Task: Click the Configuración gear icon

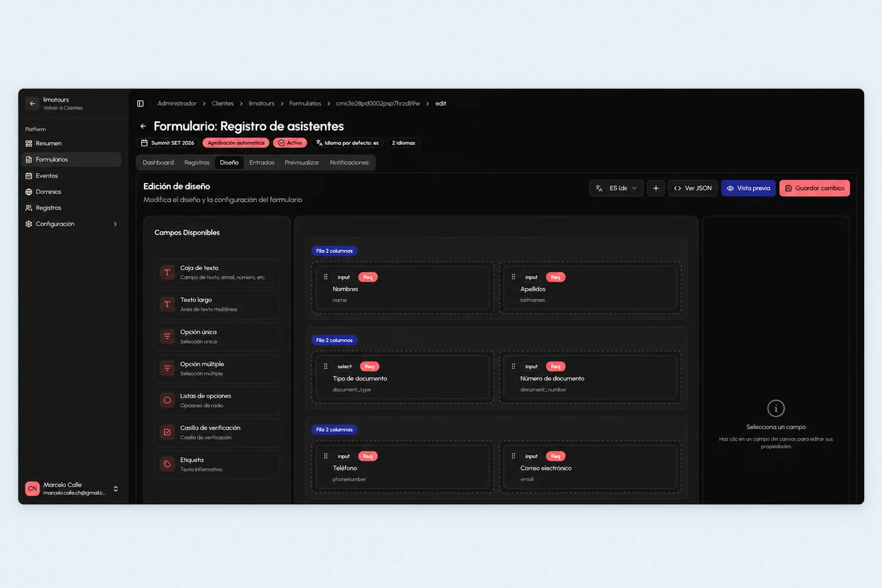Action: 29,224
